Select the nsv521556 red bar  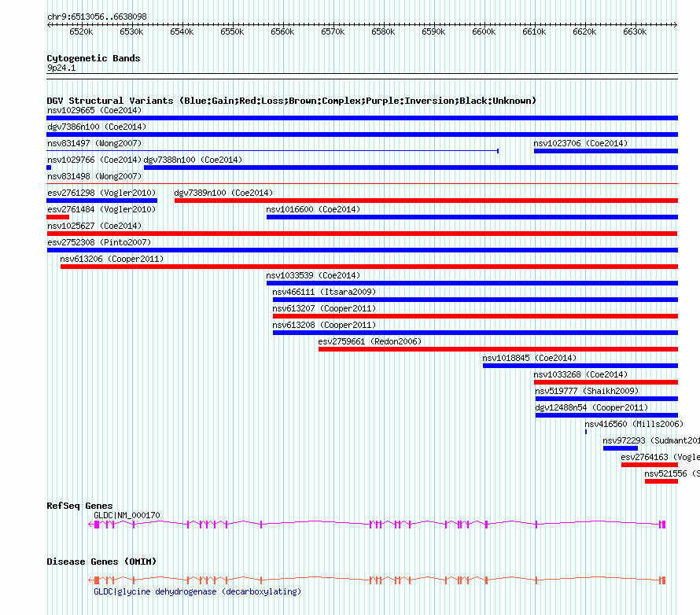[661, 481]
